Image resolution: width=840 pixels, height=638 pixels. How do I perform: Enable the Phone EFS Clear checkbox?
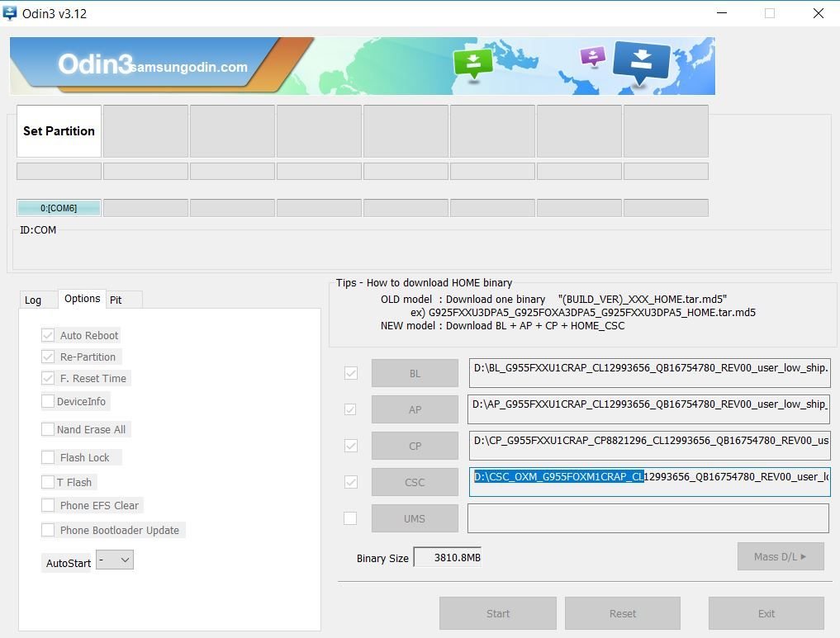pyautogui.click(x=48, y=505)
